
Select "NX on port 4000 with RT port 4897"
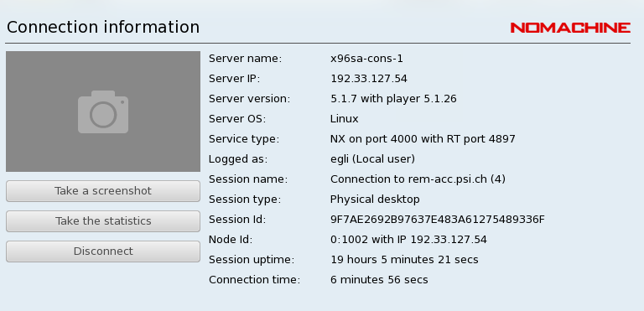pyautogui.click(x=423, y=139)
